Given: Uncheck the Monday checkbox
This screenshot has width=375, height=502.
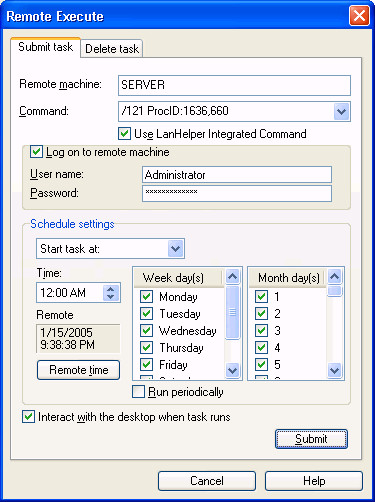Looking at the screenshot, I should (x=147, y=296).
